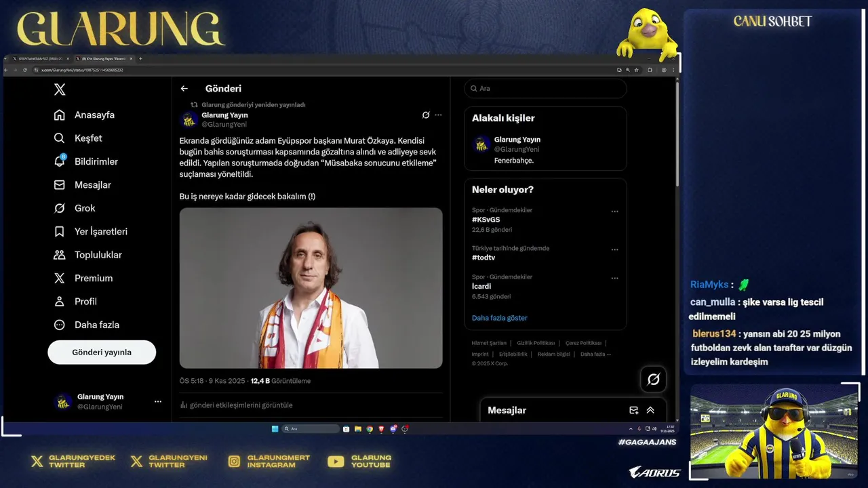Open the Glarung Yayın profile under Alakalı kişiler
The image size is (868, 488).
[517, 140]
